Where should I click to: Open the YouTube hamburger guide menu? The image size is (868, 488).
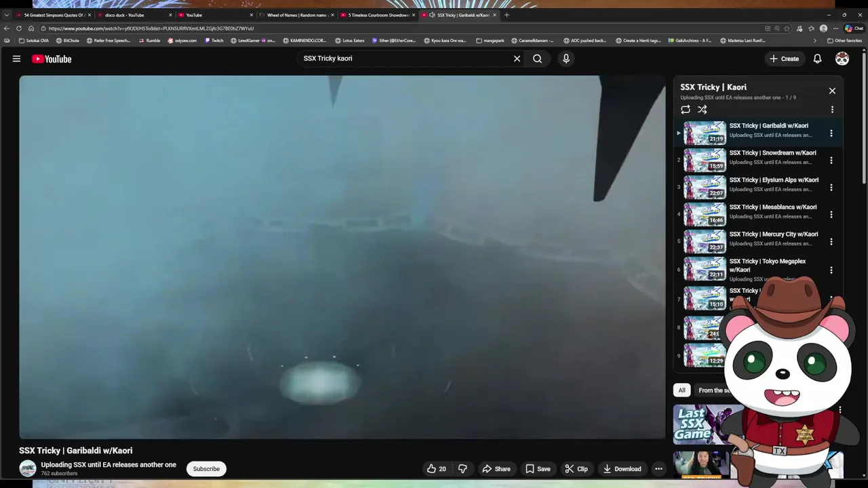(x=16, y=59)
